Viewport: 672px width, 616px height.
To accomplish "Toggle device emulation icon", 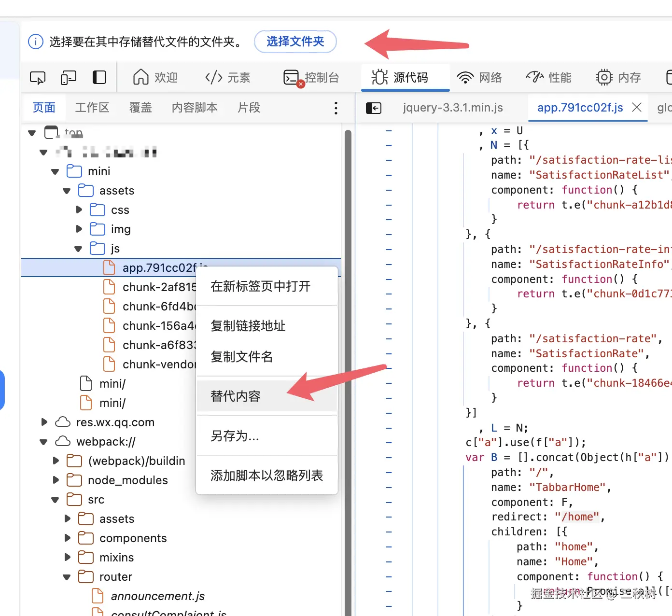I will click(69, 78).
